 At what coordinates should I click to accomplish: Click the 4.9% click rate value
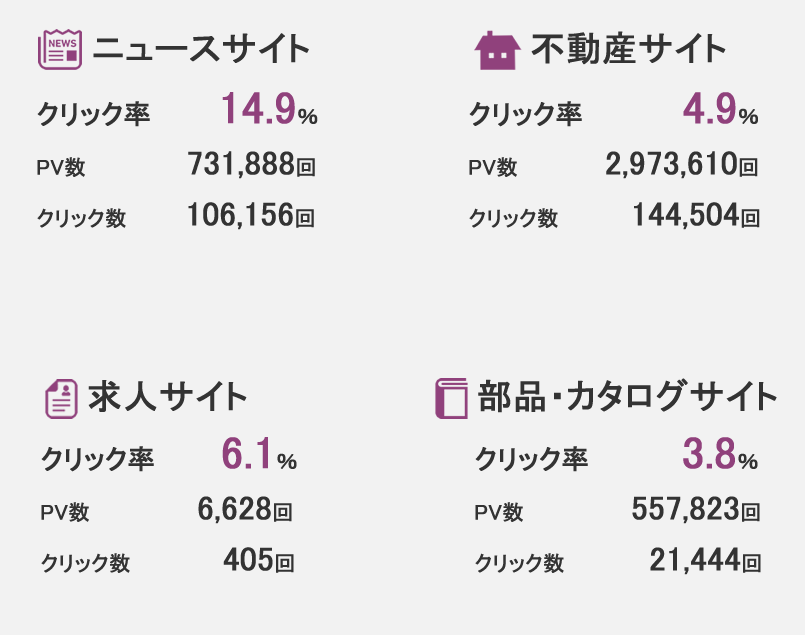720,109
